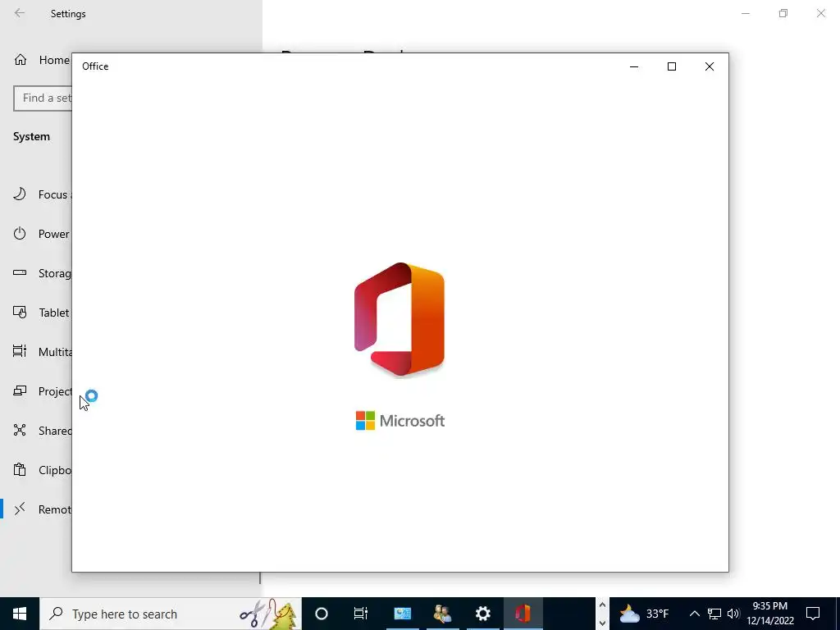Select Clipboard in Settings sidebar
This screenshot has width=840, height=630.
[42, 470]
